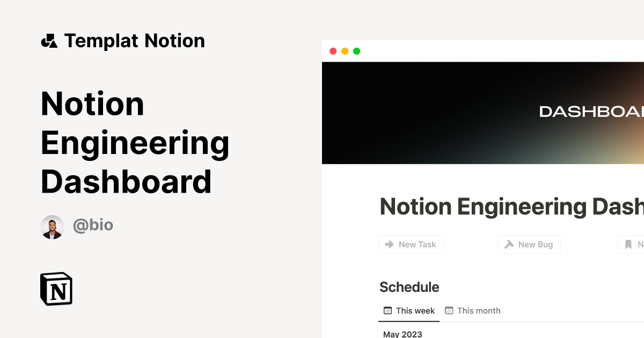Toggle the yellow minimize dot
The height and width of the screenshot is (338, 644).
[345, 51]
